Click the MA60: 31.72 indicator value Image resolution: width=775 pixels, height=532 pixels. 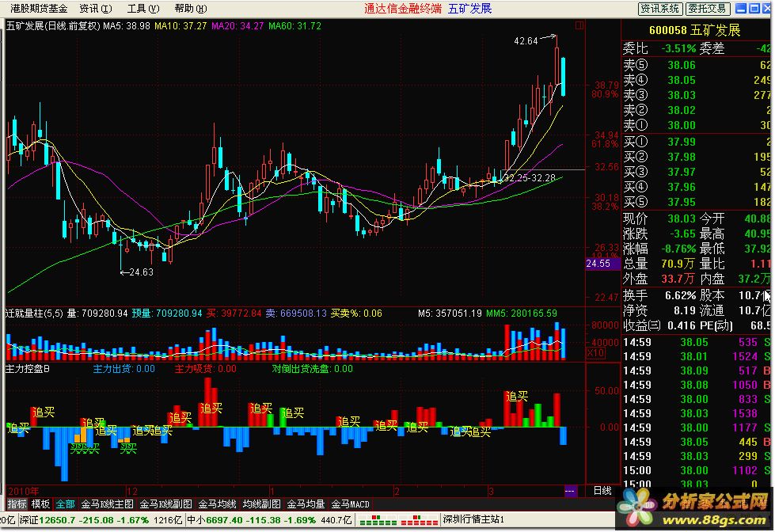point(295,25)
